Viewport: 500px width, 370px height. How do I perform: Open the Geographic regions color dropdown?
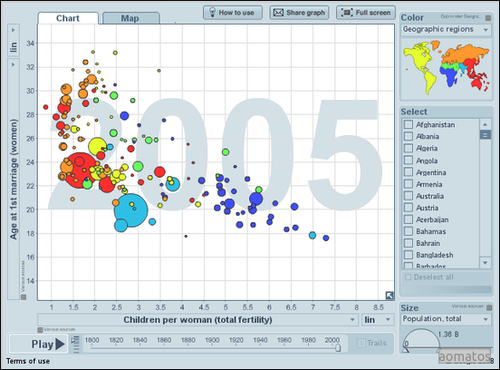[x=446, y=30]
